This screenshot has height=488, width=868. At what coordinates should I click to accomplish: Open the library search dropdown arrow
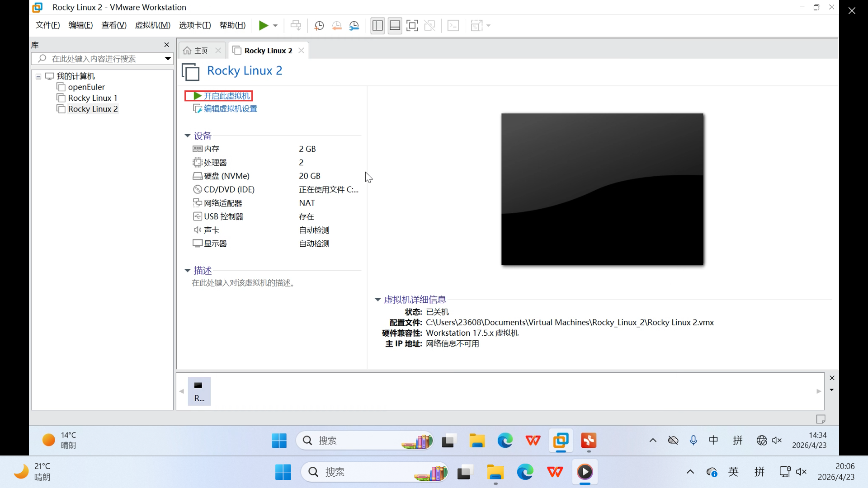tap(168, 59)
